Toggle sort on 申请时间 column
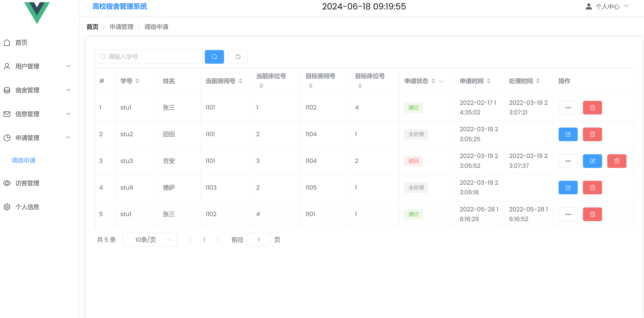 tap(489, 81)
